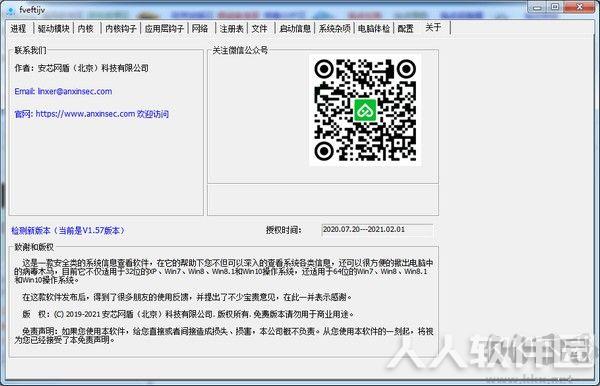Viewport: 600px width, 386px height.
Task: Click the 版权 copyright line text
Action: [188, 314]
